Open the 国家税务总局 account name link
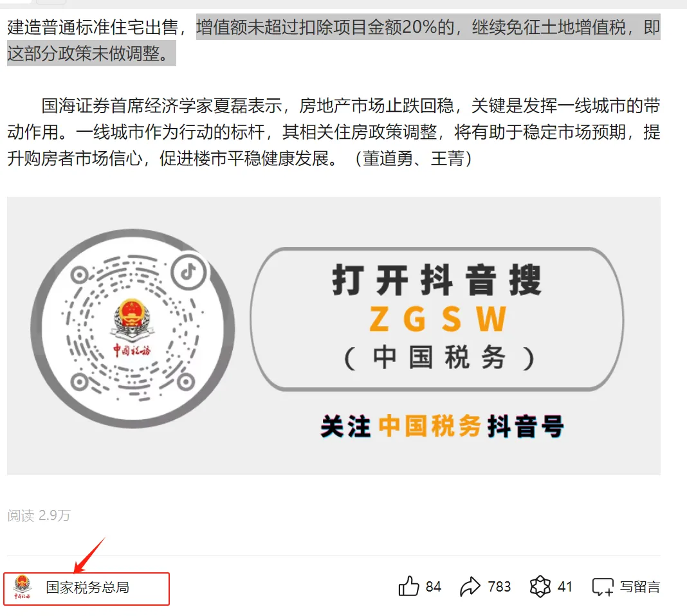This screenshot has height=616, width=687. coord(87,588)
